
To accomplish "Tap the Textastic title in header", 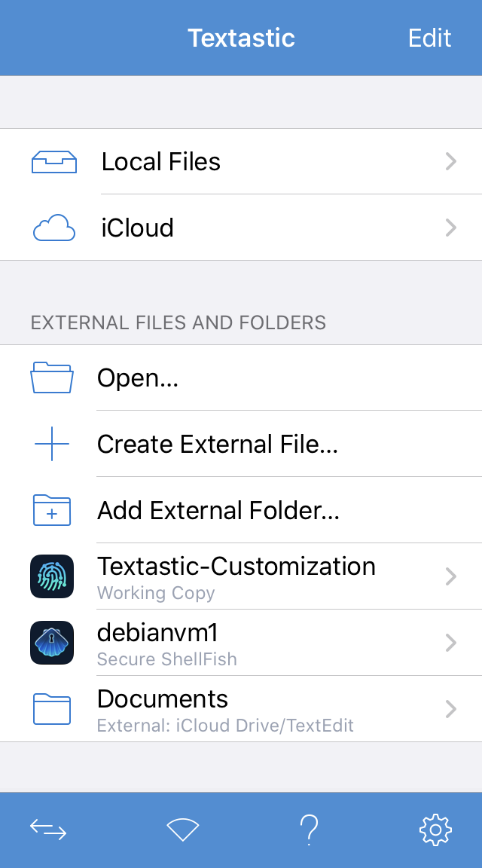I will (x=241, y=38).
